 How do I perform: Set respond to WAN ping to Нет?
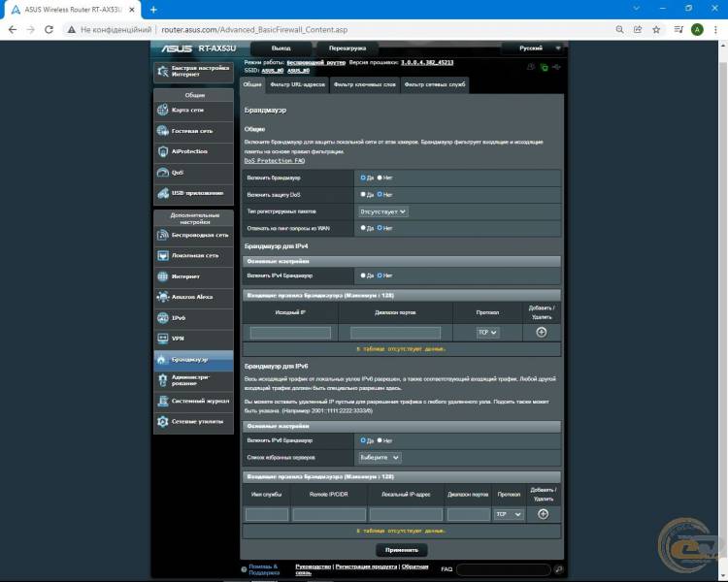[x=380, y=228]
